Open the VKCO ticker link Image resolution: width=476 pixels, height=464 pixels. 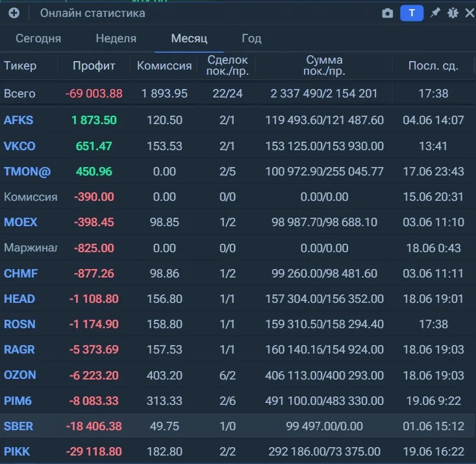19,146
